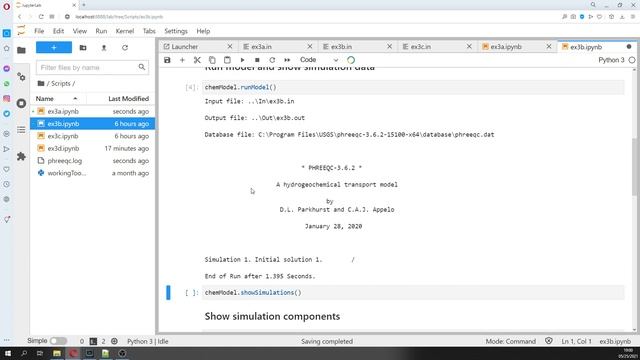Select the workingToo... Python file

click(92, 173)
